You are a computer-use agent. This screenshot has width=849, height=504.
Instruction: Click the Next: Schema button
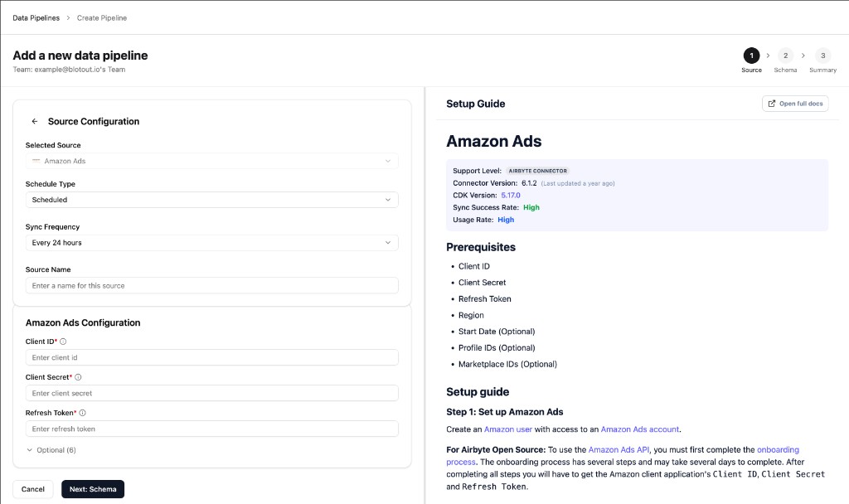pyautogui.click(x=93, y=489)
